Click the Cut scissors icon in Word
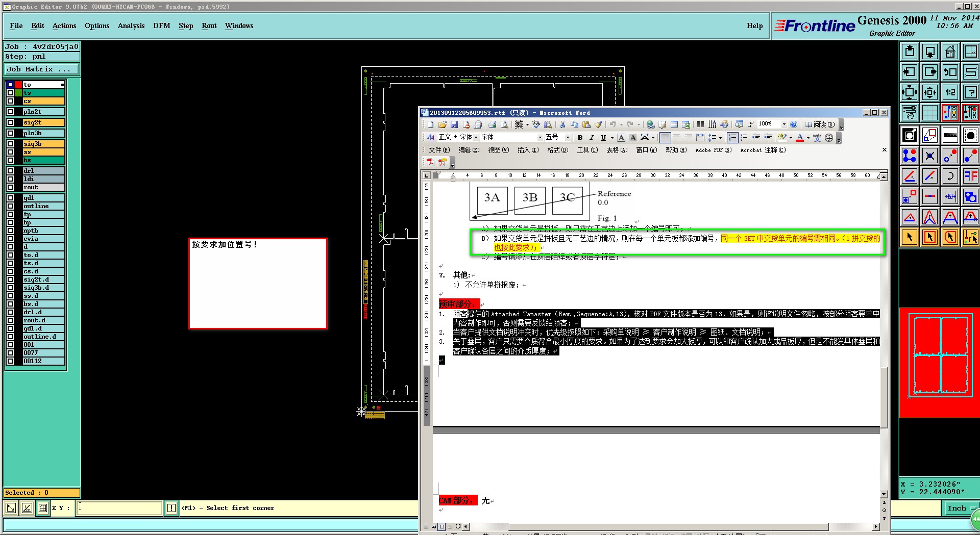The height and width of the screenshot is (535, 980). click(562, 124)
